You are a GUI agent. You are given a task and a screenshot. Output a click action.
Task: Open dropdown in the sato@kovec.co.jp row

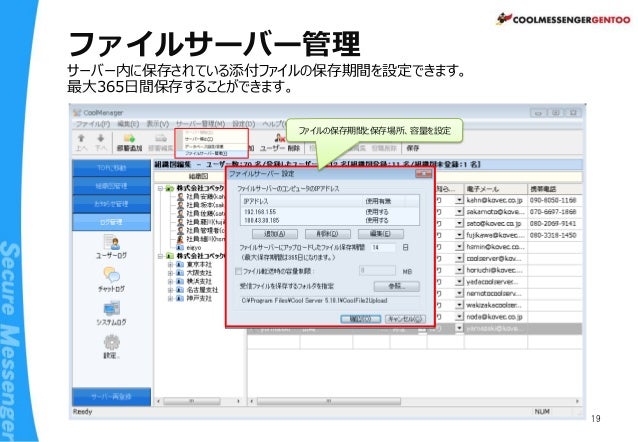459,223
